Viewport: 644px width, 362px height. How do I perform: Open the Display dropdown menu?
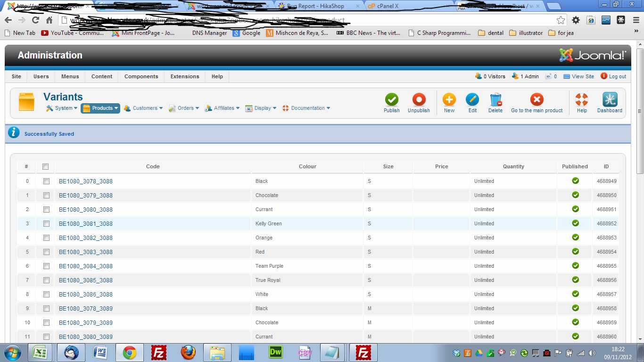(x=261, y=108)
